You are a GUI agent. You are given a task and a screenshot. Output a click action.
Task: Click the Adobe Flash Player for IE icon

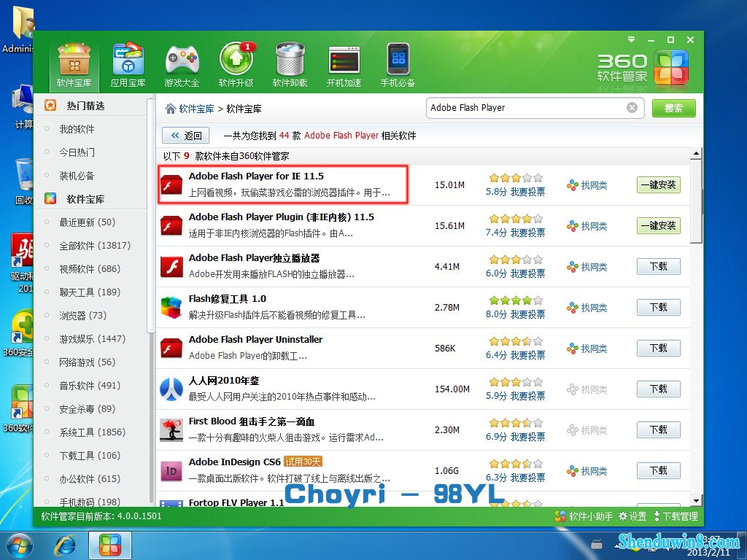[171, 184]
